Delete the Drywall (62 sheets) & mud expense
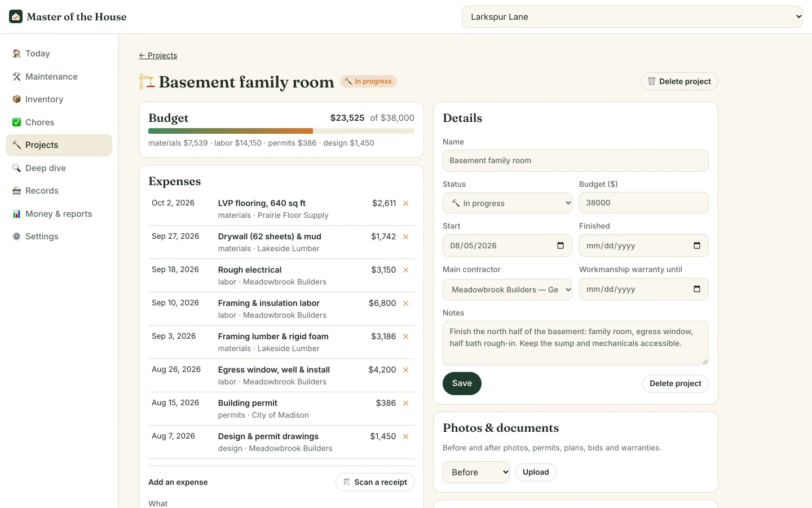This screenshot has width=812, height=508. click(x=405, y=237)
